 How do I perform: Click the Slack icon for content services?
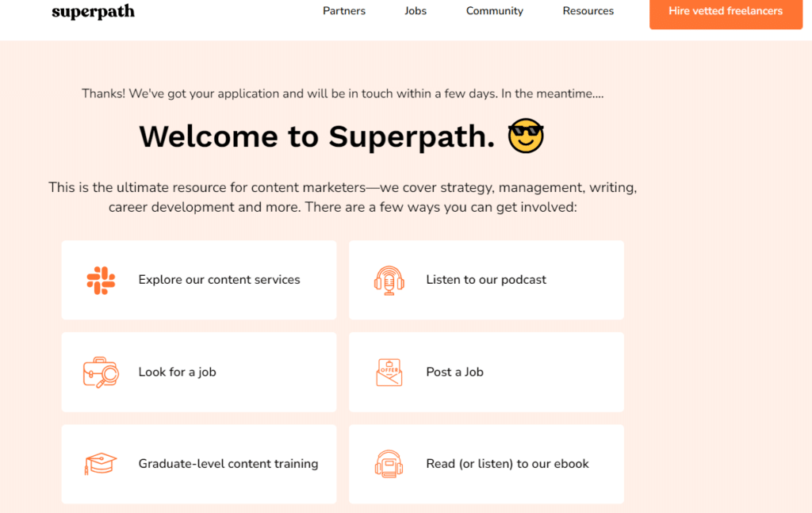click(101, 280)
